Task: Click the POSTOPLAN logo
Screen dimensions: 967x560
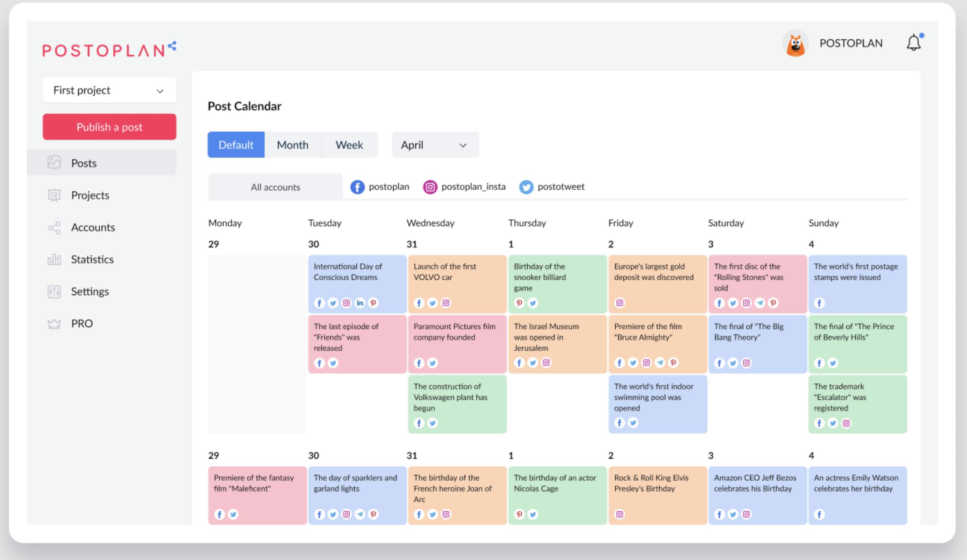Action: (x=109, y=49)
